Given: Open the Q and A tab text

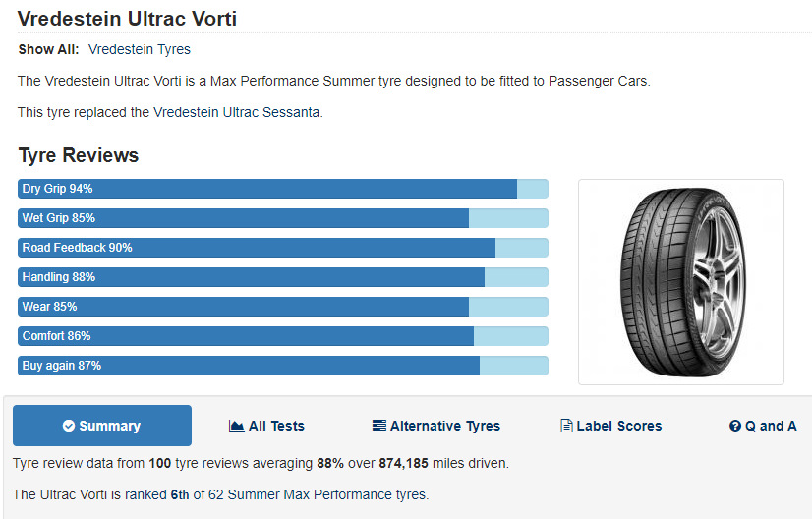Looking at the screenshot, I should tap(772, 426).
